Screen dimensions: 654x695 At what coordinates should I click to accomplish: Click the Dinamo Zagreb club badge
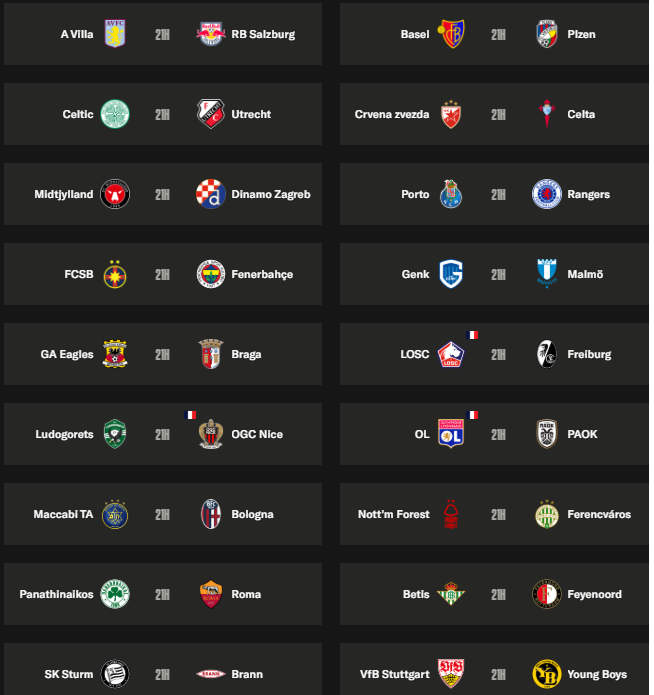(211, 194)
